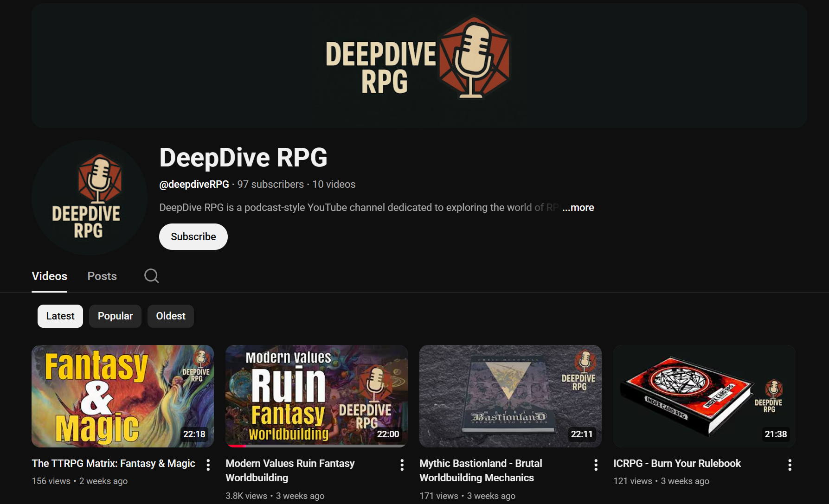Open options menu for Fantasy & Magic video

pyautogui.click(x=208, y=465)
